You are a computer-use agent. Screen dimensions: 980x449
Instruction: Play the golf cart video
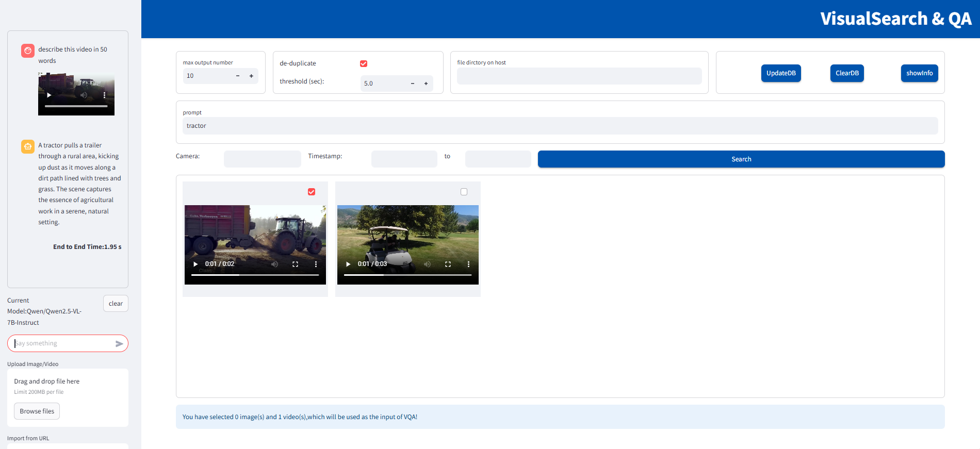point(348,264)
